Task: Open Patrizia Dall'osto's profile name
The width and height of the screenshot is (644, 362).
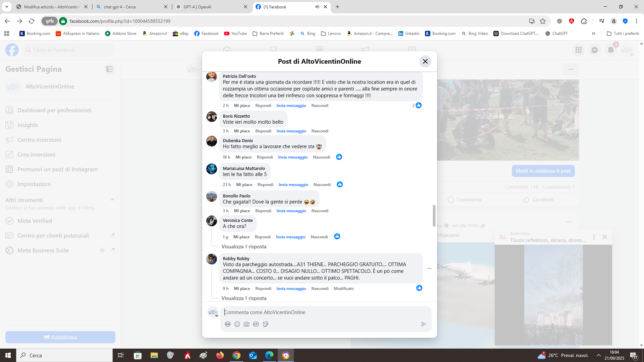Action: 239,76
